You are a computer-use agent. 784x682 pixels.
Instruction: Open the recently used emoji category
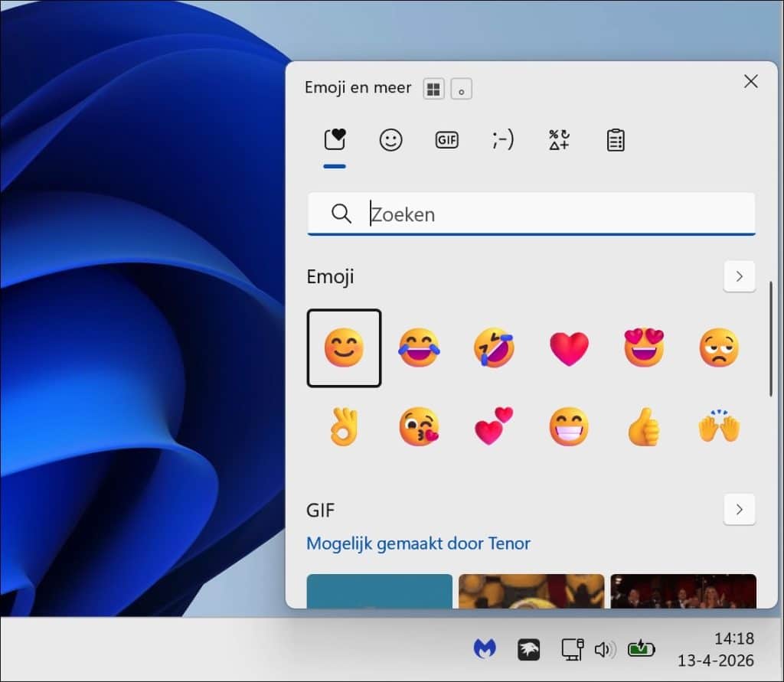tap(335, 139)
